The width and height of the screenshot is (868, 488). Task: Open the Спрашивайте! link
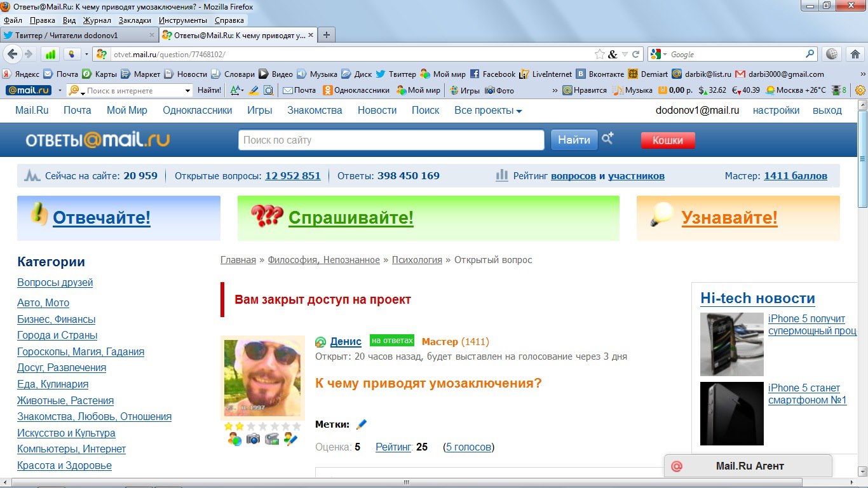(x=351, y=218)
